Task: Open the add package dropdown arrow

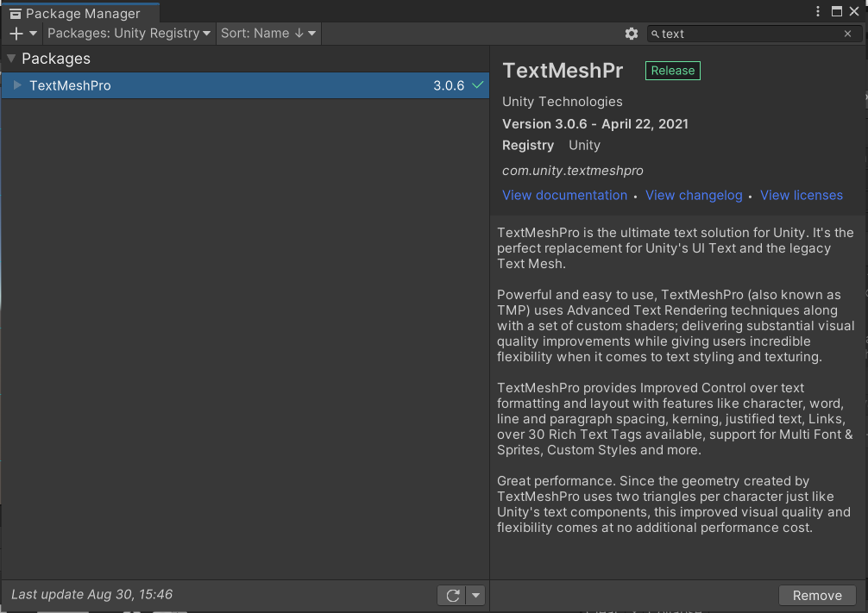Action: pyautogui.click(x=33, y=34)
